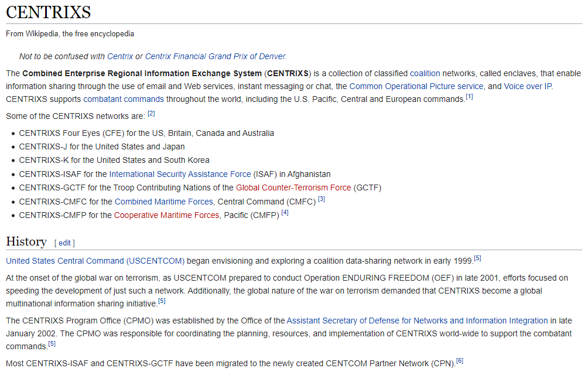Select the CENTRIXS page title
The height and width of the screenshot is (375, 588).
(x=49, y=12)
